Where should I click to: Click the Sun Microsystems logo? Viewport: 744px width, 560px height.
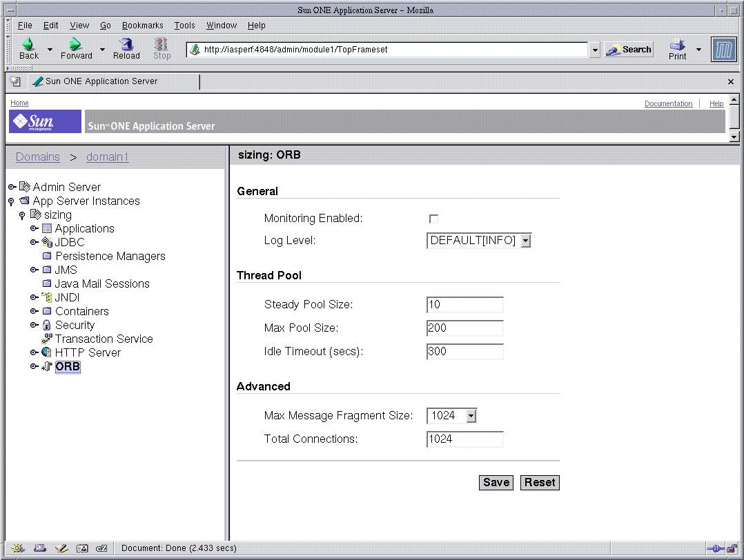[45, 121]
